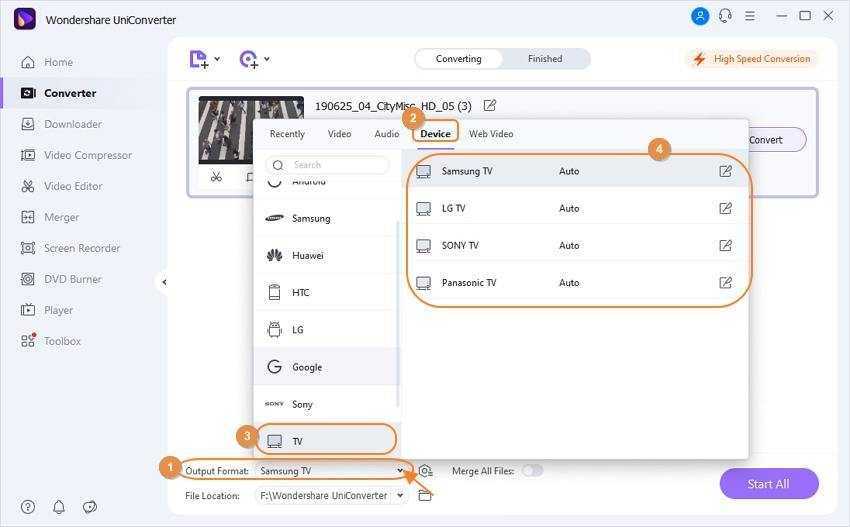Open DVD Burner
The image size is (850, 527).
point(61,279)
